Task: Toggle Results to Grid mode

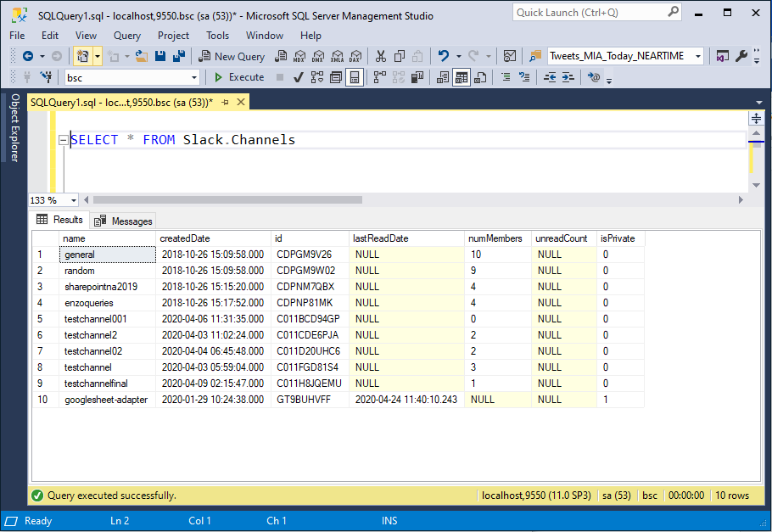Action: [462, 77]
